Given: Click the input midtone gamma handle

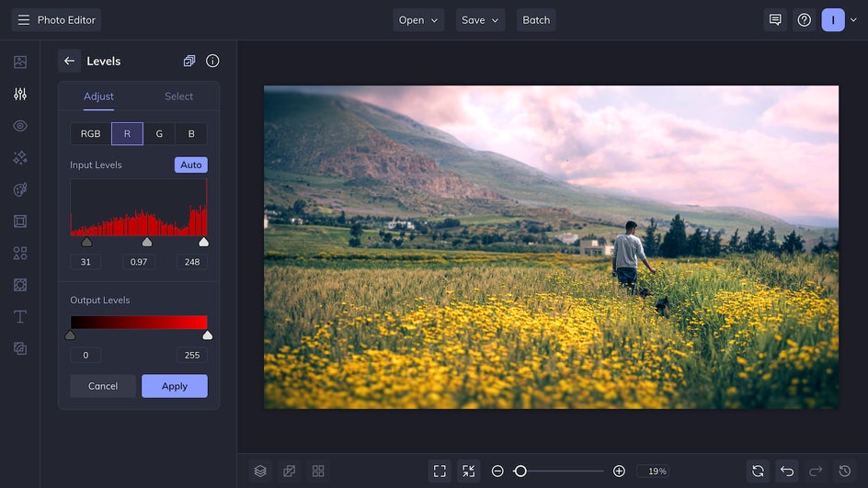Looking at the screenshot, I should (147, 243).
